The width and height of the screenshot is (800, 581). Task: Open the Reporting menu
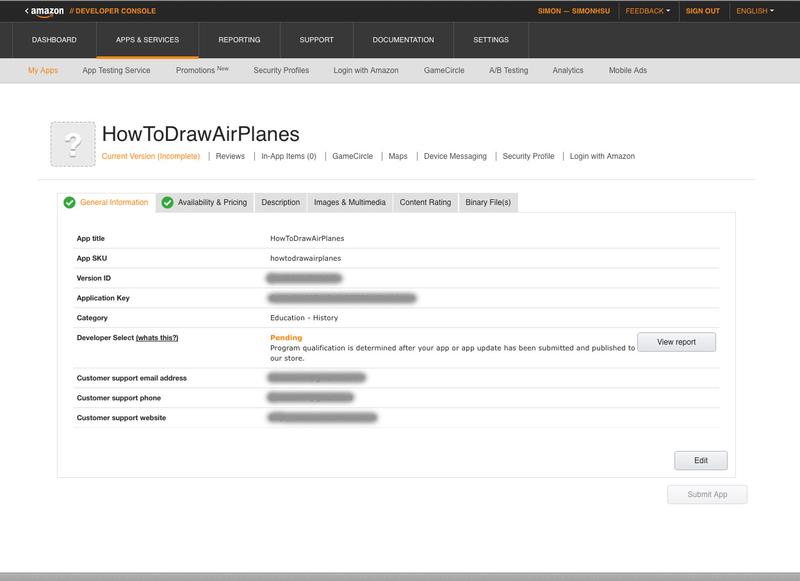239,40
